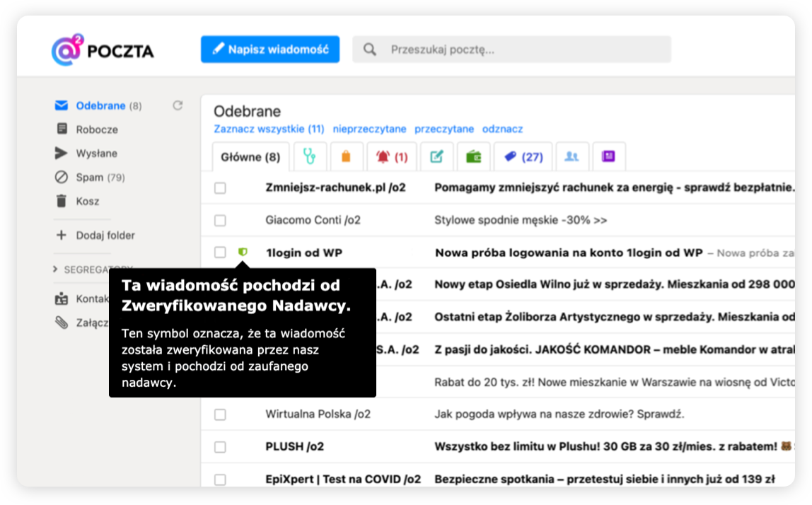
Task: Open the Kosz trash folder
Action: pyautogui.click(x=88, y=201)
